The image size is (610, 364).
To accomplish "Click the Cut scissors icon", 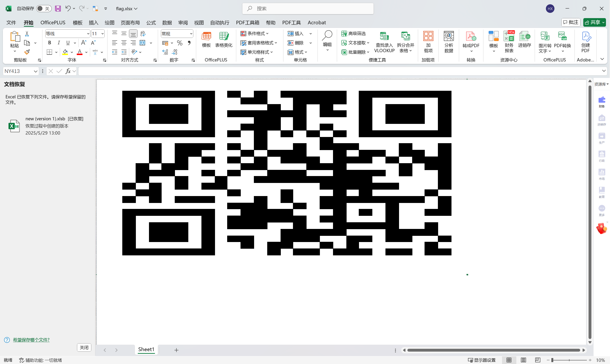I will pos(27,34).
